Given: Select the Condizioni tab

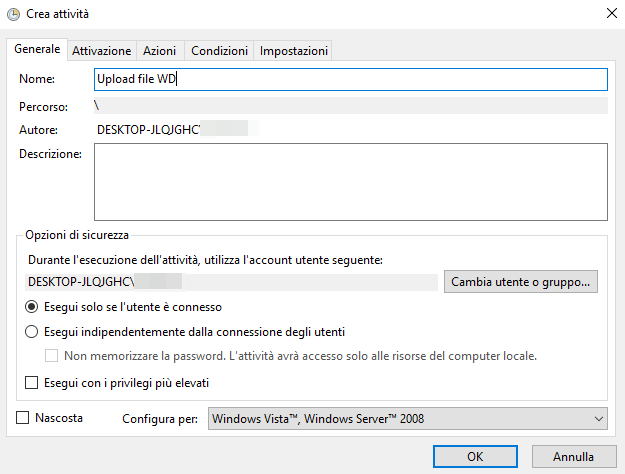Looking at the screenshot, I should coord(220,51).
